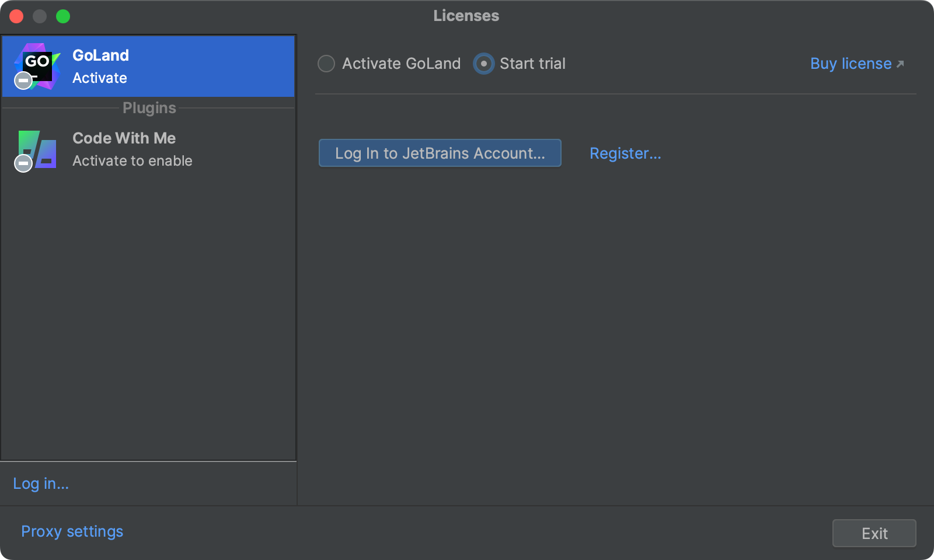Click the minus badge on the GoLand logo
Screen dimensions: 934x560
[23, 80]
